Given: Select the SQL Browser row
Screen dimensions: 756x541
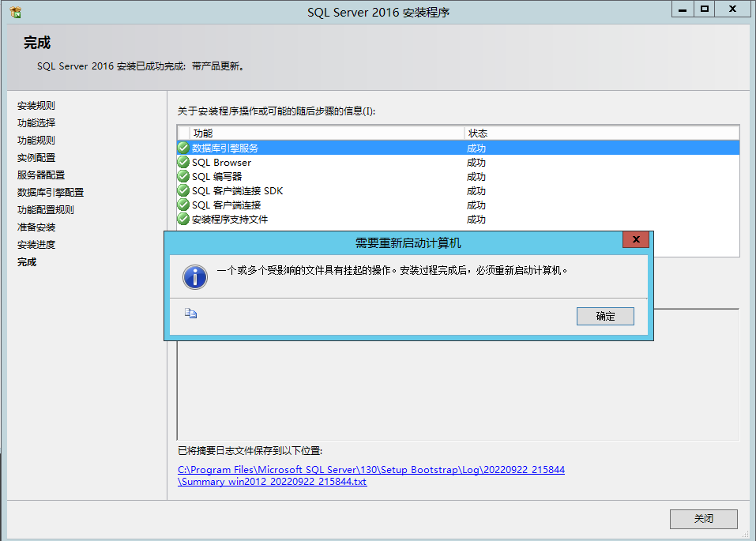Looking at the screenshot, I should point(458,162).
